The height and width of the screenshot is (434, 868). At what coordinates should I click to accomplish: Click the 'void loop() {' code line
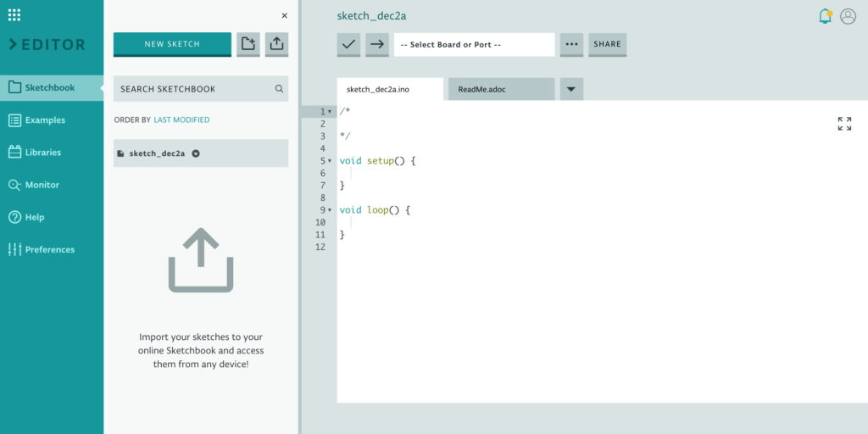point(375,210)
